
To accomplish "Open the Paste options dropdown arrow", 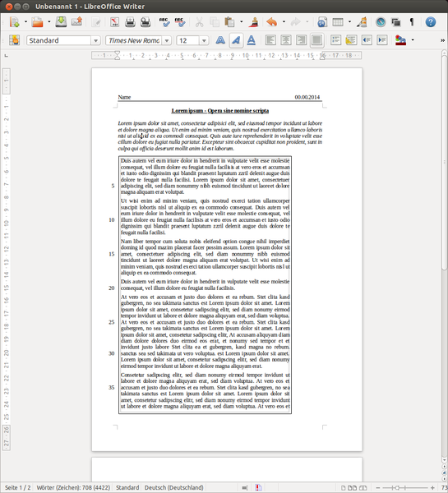I will point(242,22).
